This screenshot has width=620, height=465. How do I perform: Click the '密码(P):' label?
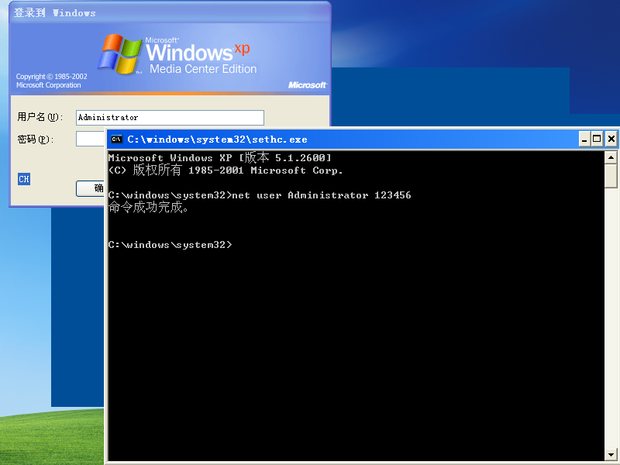click(x=35, y=139)
